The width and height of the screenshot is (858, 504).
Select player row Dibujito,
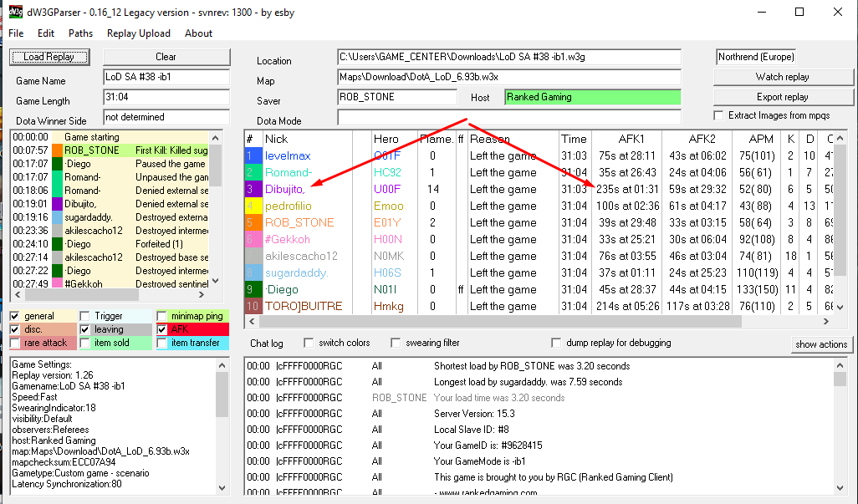click(x=539, y=189)
